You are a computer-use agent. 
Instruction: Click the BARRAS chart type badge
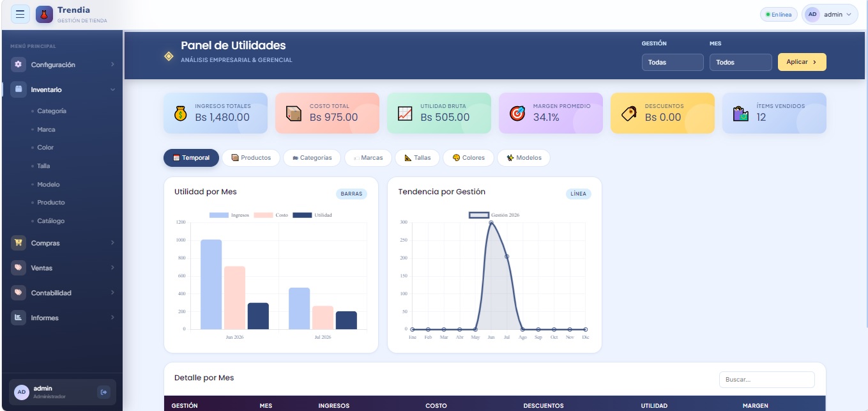pos(351,194)
